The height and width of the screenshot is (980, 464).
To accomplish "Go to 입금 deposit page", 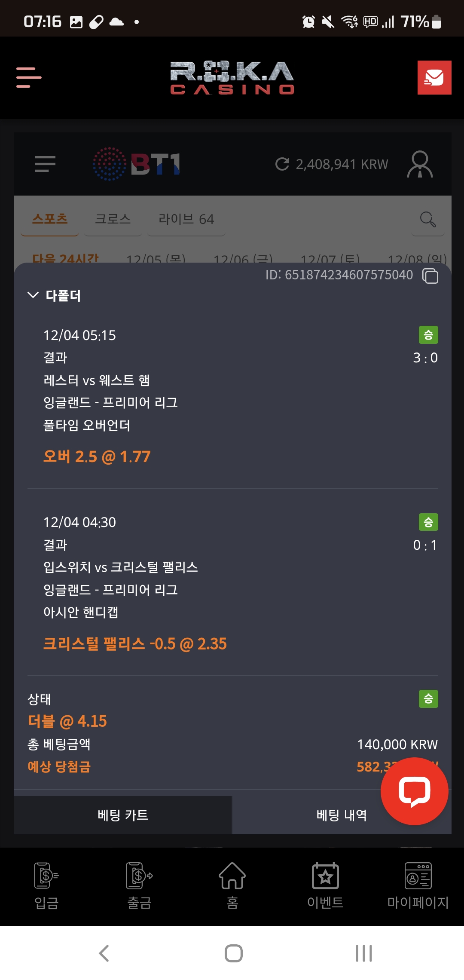I will 46,885.
